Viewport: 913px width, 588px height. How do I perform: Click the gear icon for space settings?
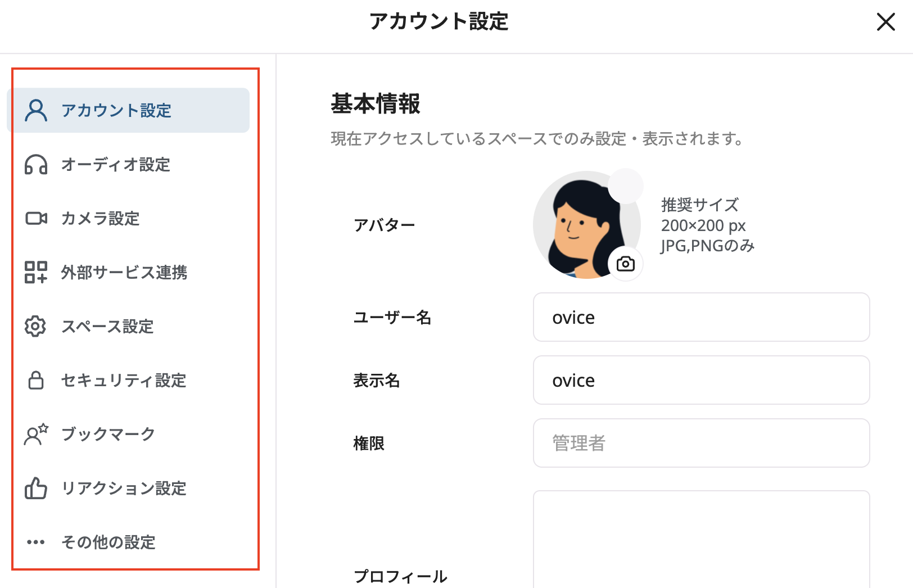tap(35, 326)
